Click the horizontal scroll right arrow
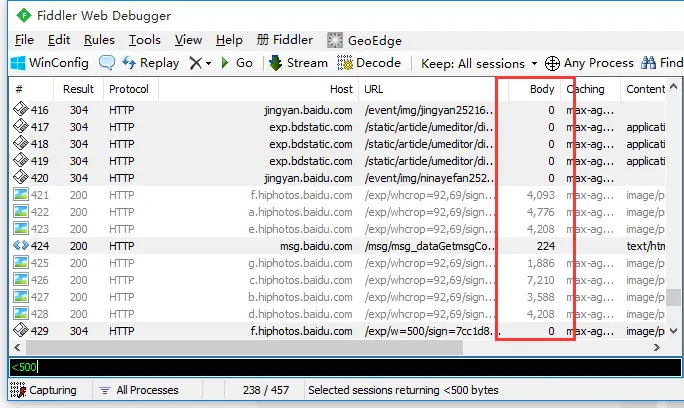This screenshot has width=684, height=408. pos(657,347)
